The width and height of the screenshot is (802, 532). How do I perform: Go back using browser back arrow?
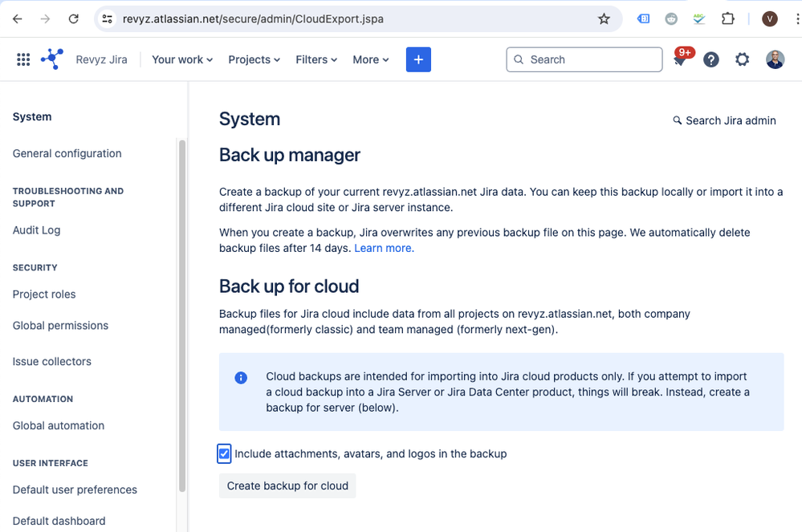18,19
